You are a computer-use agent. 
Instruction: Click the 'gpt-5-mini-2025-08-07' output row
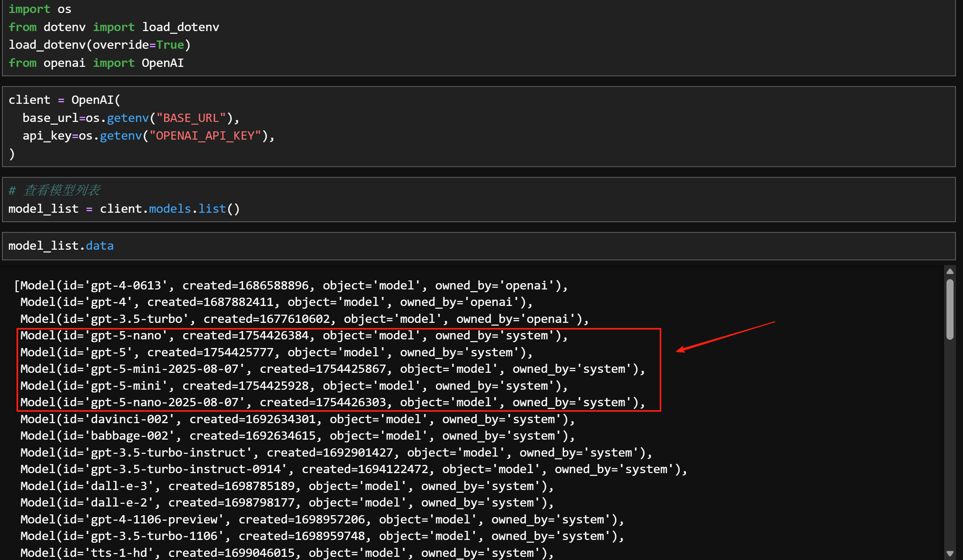click(333, 369)
